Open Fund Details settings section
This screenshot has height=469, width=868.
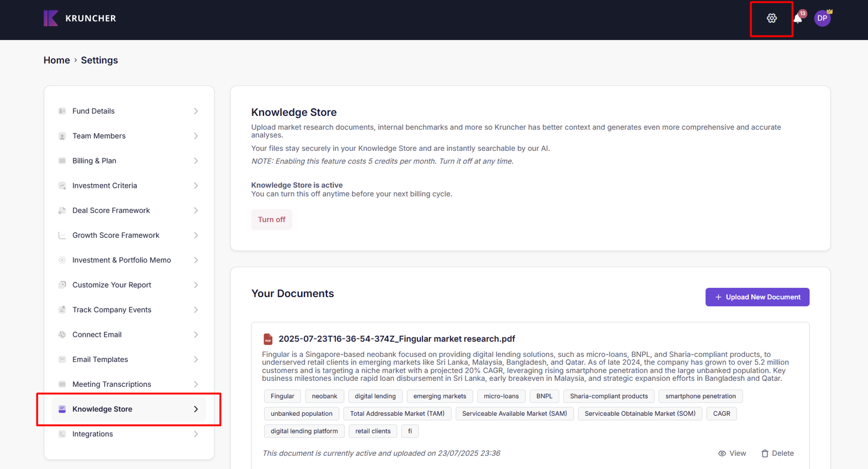[129, 111]
